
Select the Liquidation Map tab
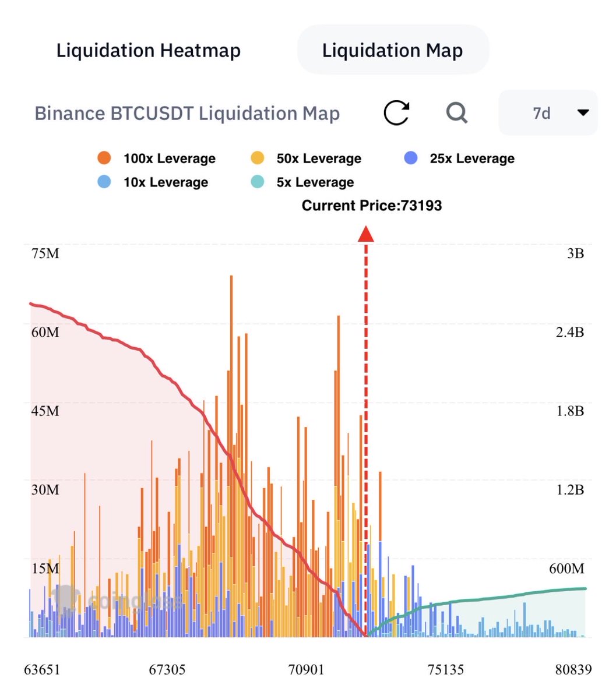point(392,51)
